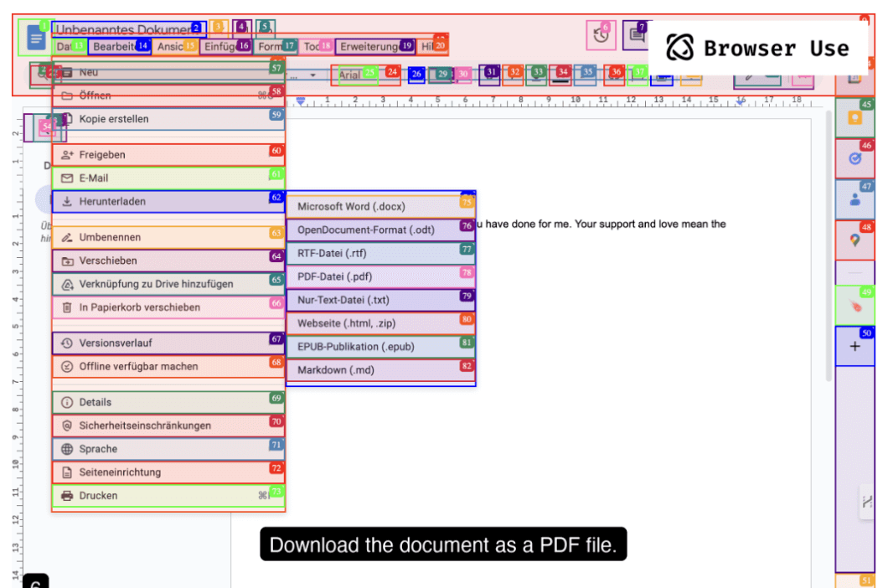The image size is (893, 588).
Task: Choose RTF-Datei (.rtf)
Action: [x=380, y=253]
